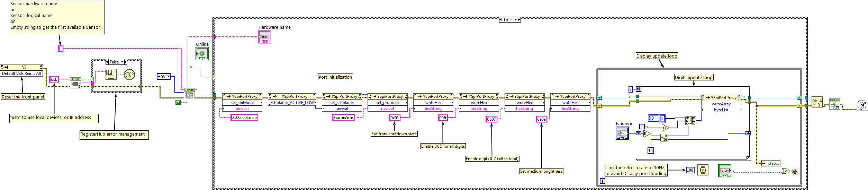Click the writeArray method label
The width and height of the screenshot is (868, 190).
click(721, 104)
